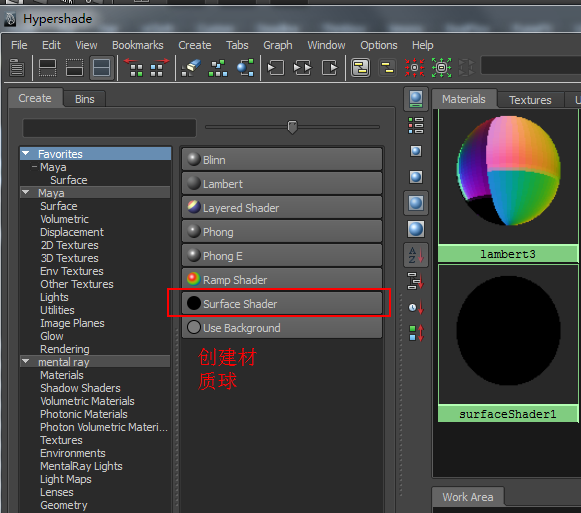Open the Window menu
This screenshot has height=513, width=581.
326,45
